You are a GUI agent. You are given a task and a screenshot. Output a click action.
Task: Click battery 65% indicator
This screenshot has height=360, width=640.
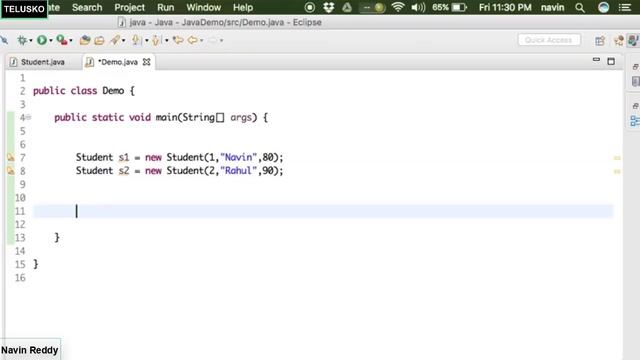coord(449,7)
